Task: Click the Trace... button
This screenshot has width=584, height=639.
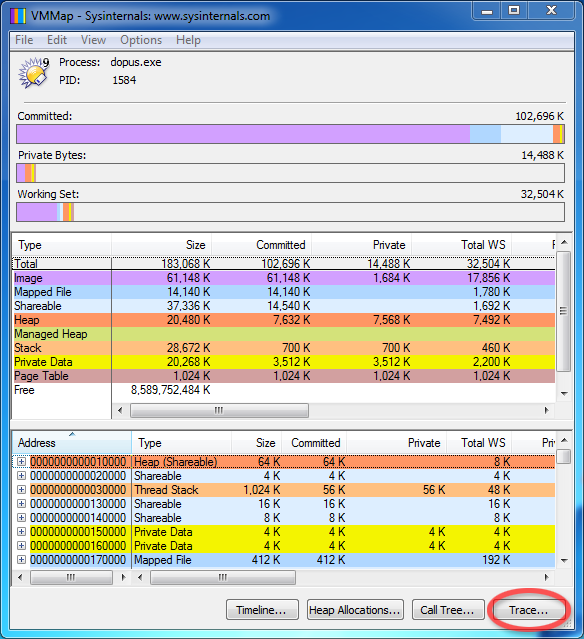Action: click(x=528, y=610)
